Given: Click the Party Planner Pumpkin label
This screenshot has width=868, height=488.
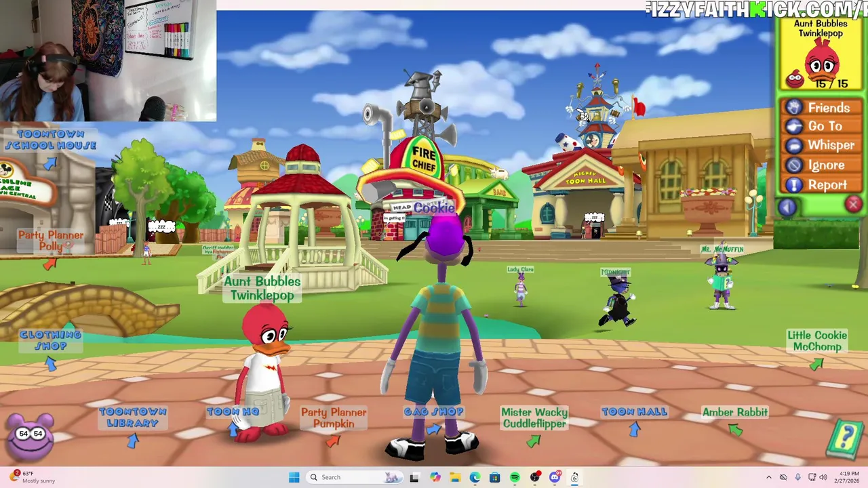Looking at the screenshot, I should click(x=333, y=418).
